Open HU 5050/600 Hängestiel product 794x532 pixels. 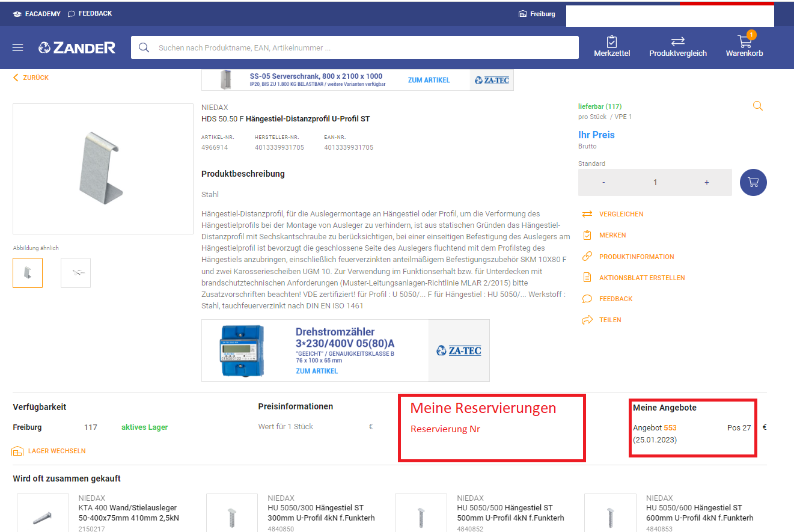click(x=700, y=513)
